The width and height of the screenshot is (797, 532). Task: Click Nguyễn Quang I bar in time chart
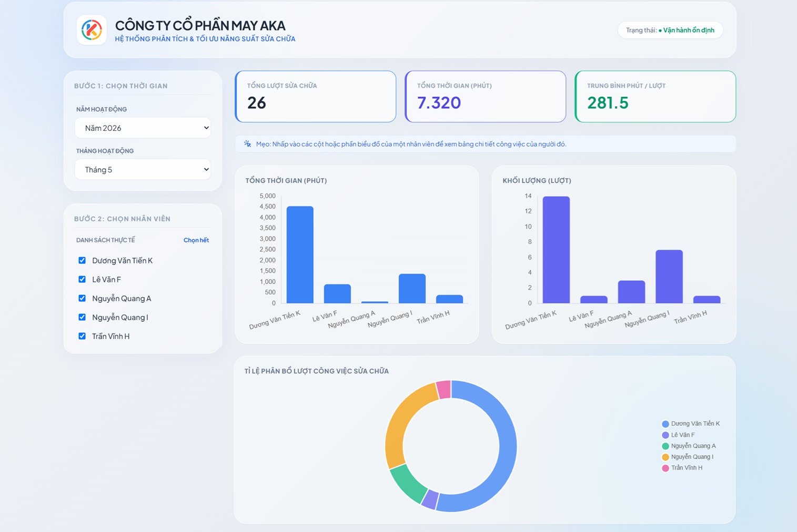412,289
